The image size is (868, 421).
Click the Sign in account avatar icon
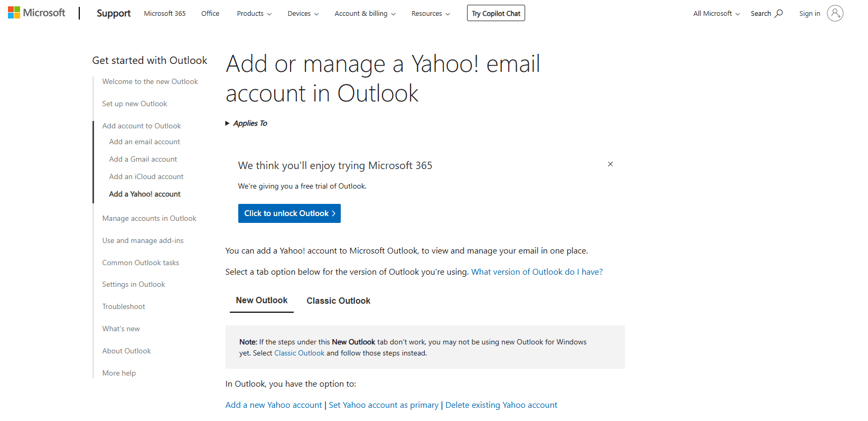tap(835, 13)
